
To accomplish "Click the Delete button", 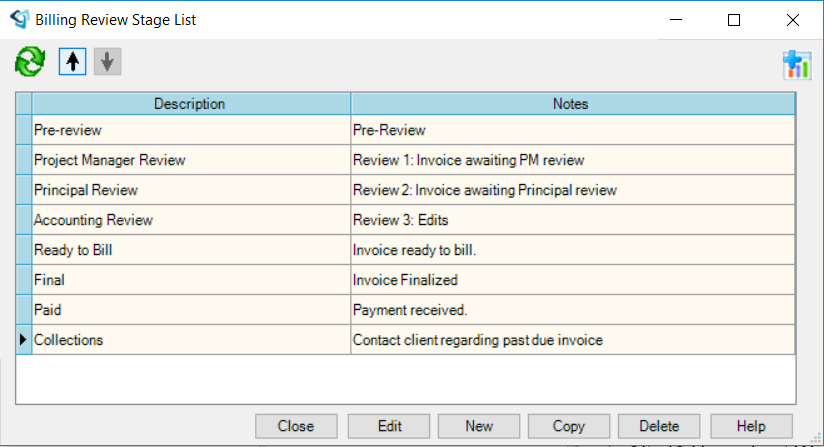I will point(659,426).
